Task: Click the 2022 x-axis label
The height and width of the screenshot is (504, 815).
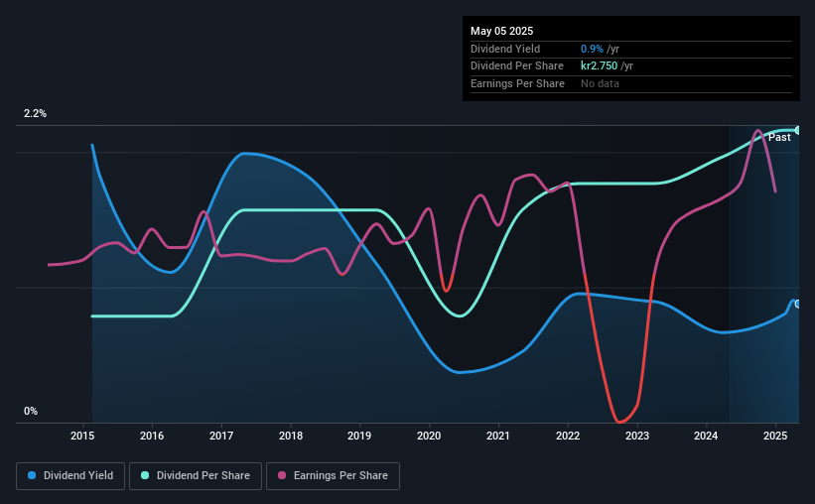Action: coord(568,436)
